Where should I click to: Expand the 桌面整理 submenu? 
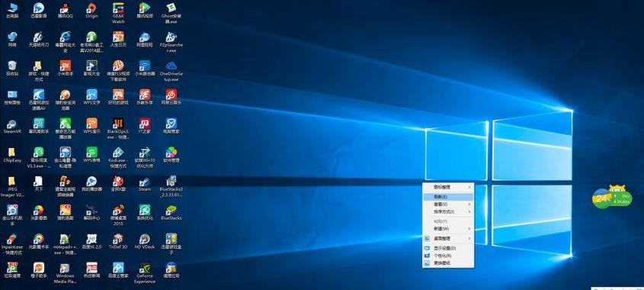448,239
